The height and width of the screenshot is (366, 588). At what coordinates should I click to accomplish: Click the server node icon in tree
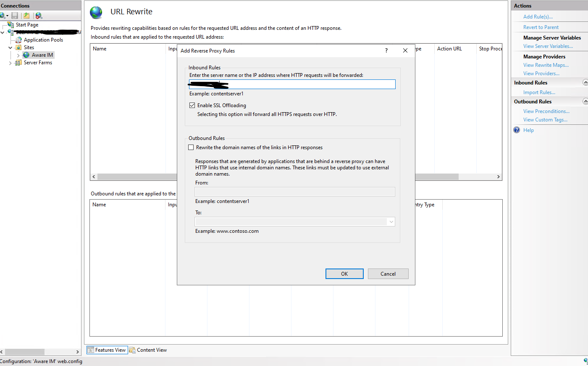10,32
